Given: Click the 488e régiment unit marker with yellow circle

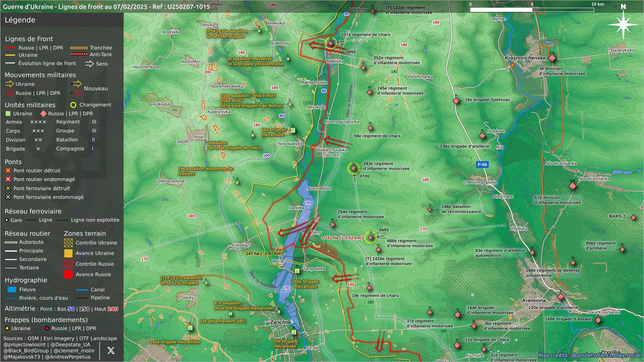Looking at the screenshot, I should [x=370, y=237].
